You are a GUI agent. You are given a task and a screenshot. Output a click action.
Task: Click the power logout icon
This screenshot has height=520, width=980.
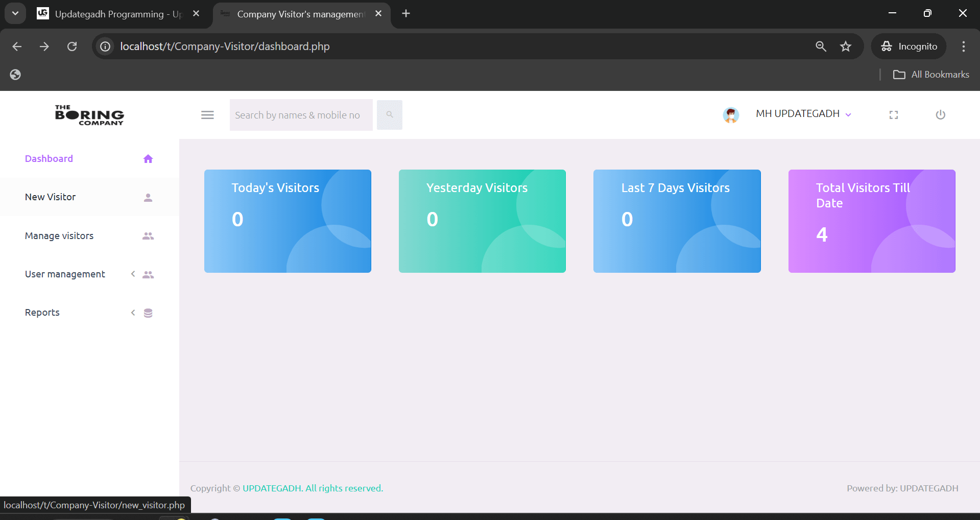click(940, 115)
